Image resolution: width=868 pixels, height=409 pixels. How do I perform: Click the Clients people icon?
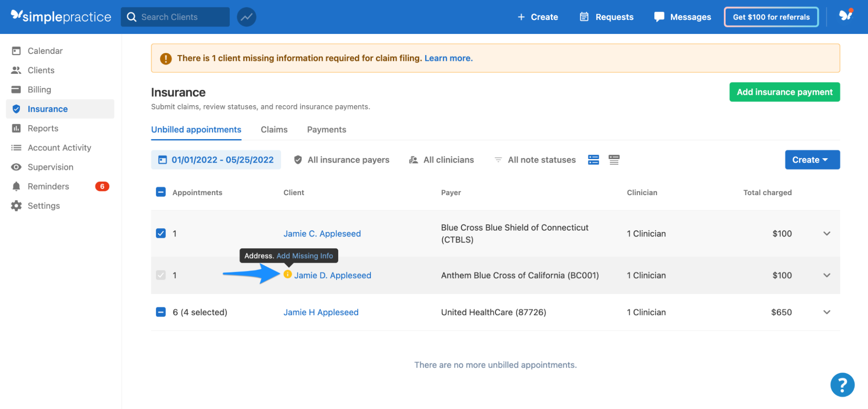click(16, 70)
